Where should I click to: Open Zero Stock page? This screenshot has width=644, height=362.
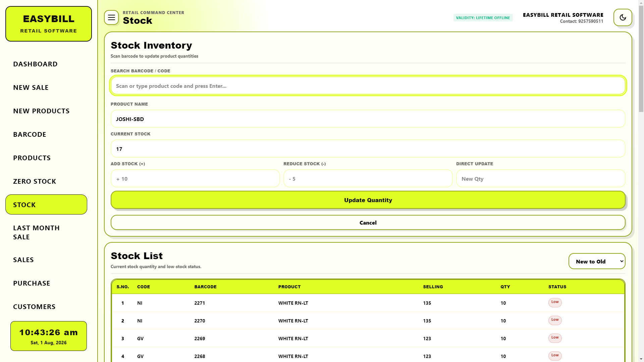[x=46, y=181]
